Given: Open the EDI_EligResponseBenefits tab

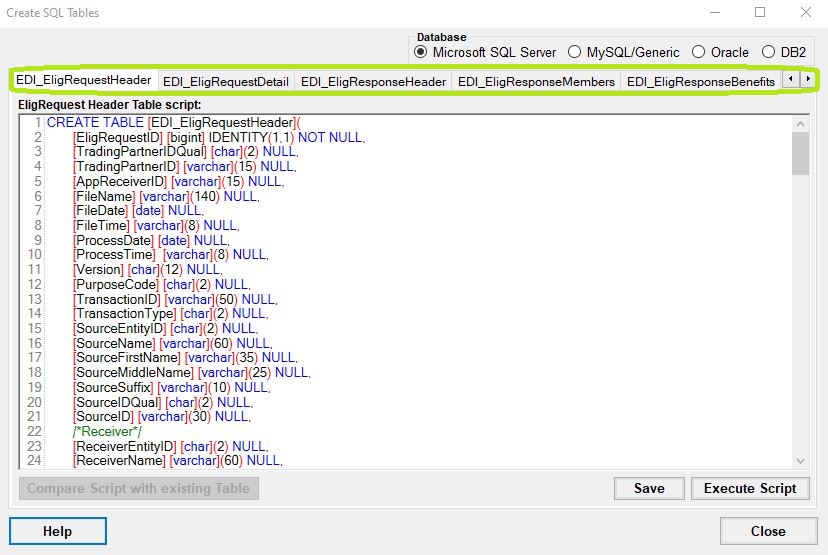Looking at the screenshot, I should click(x=700, y=82).
